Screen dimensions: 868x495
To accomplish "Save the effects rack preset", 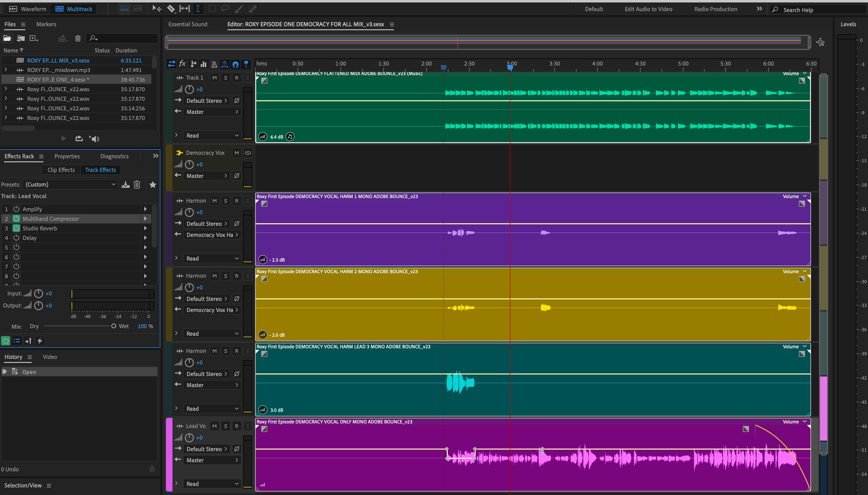I will [x=126, y=184].
